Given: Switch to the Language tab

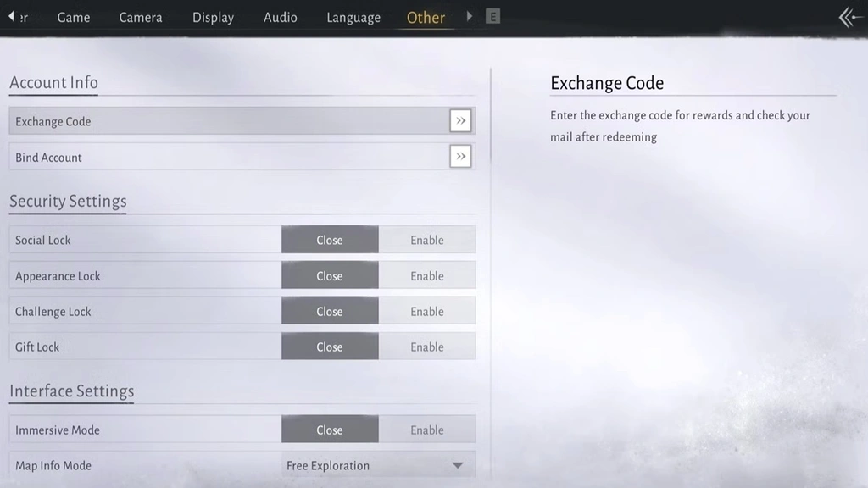Looking at the screenshot, I should click(x=353, y=17).
